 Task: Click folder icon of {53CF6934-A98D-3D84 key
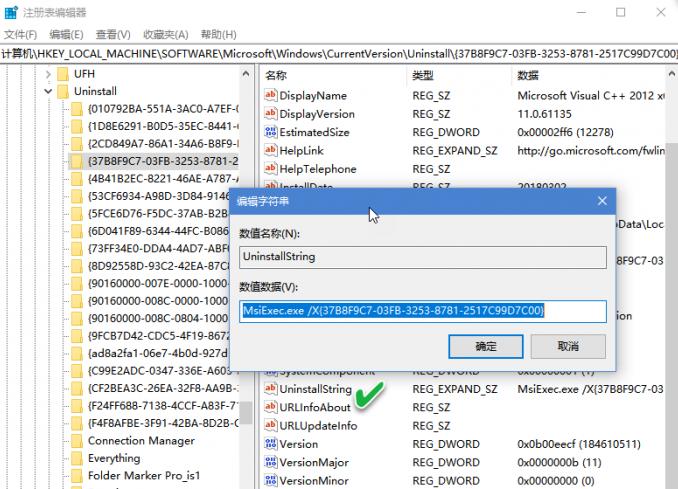77,196
